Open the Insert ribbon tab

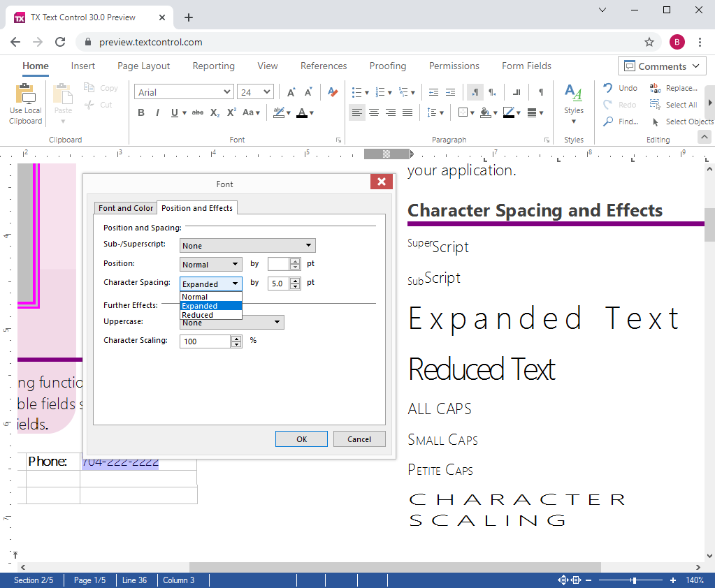[x=82, y=66]
